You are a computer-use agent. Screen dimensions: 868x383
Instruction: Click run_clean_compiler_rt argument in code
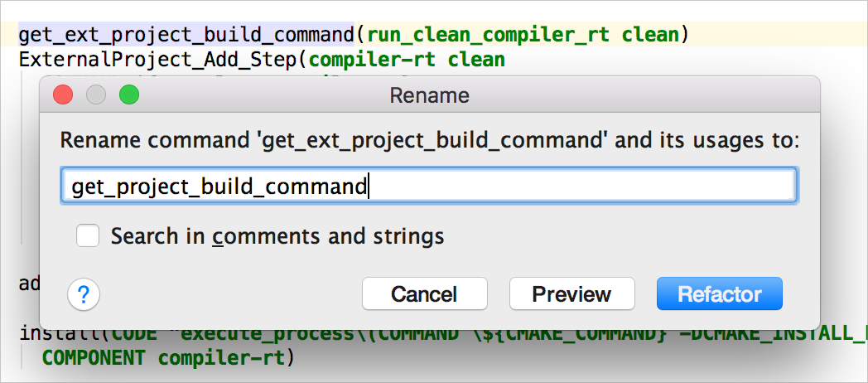coord(489,35)
